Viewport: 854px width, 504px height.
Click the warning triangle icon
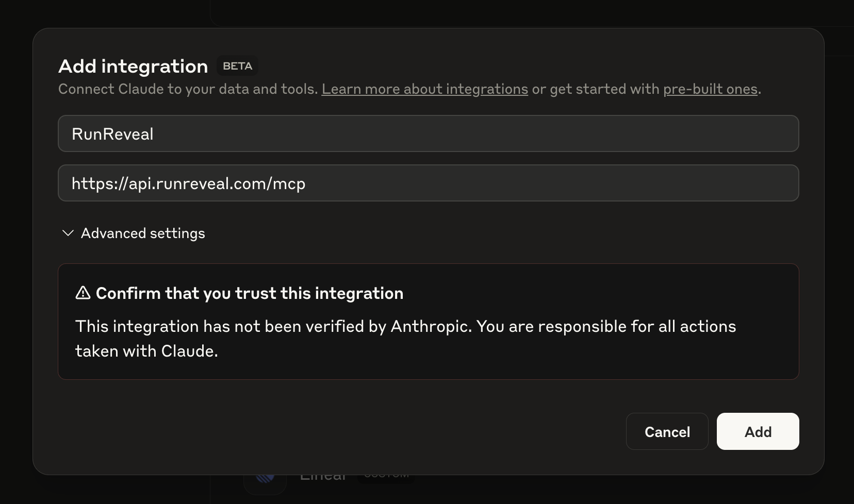point(83,293)
